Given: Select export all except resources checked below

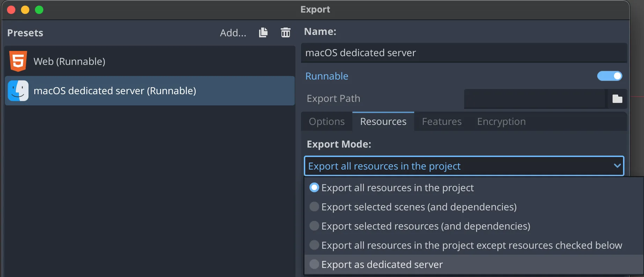Looking at the screenshot, I should (x=474, y=245).
